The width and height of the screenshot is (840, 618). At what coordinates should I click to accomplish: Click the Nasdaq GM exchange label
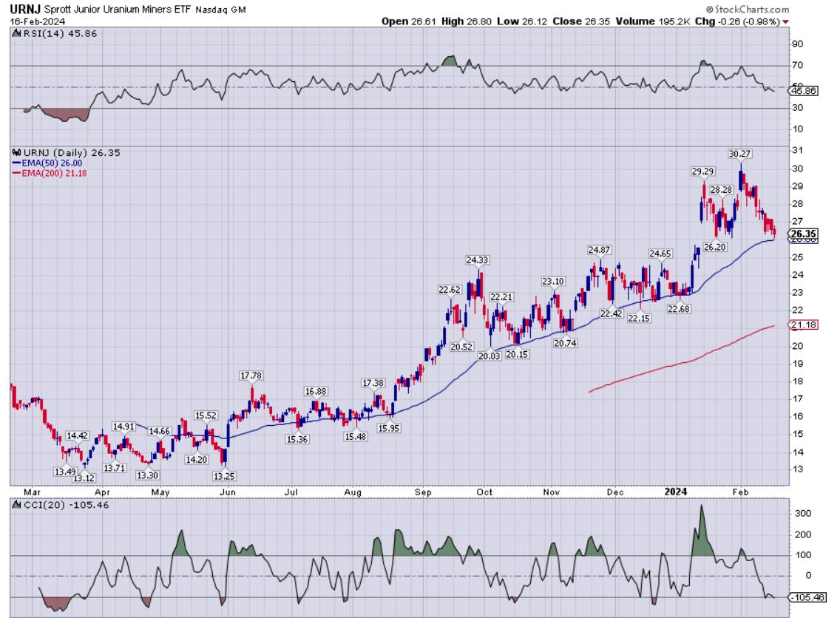click(220, 10)
